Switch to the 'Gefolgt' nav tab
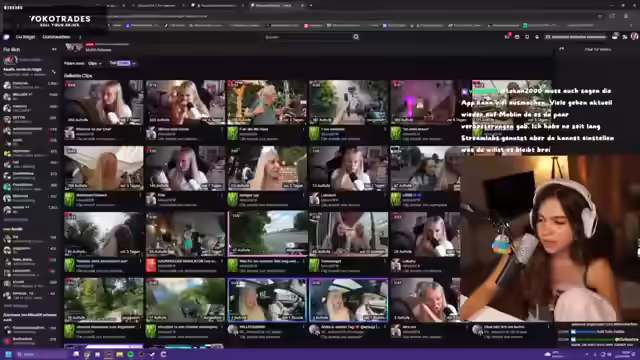This screenshot has width=640, height=360. 25,37
